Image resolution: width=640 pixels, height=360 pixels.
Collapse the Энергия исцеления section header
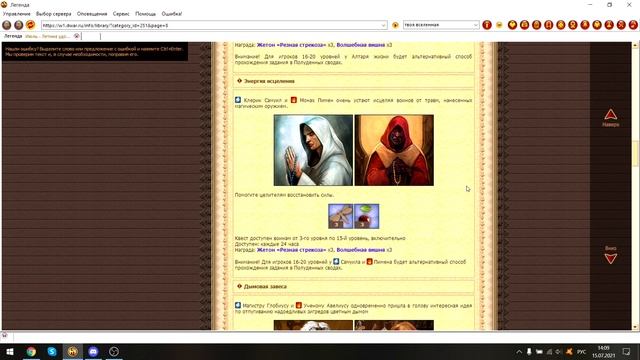[353, 81]
